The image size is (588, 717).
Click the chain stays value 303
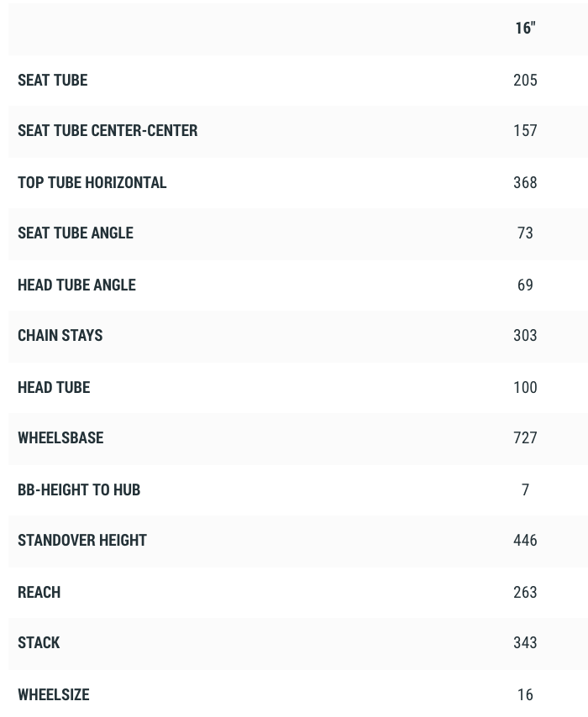point(525,336)
